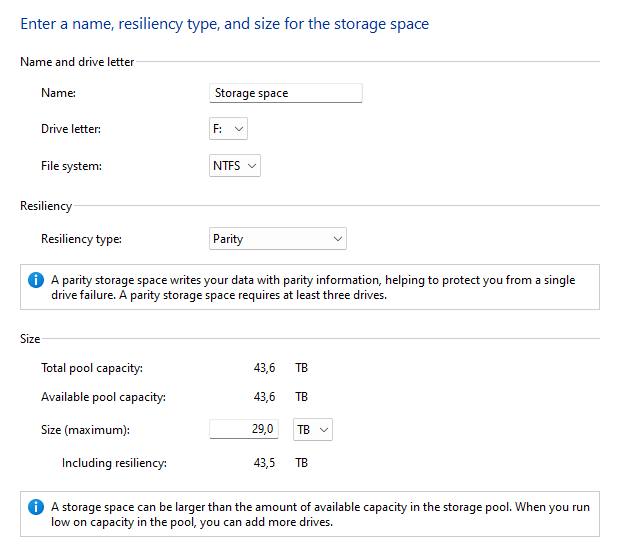The image size is (624, 553).
Task: Open the Drive letter dropdown
Action: point(228,129)
